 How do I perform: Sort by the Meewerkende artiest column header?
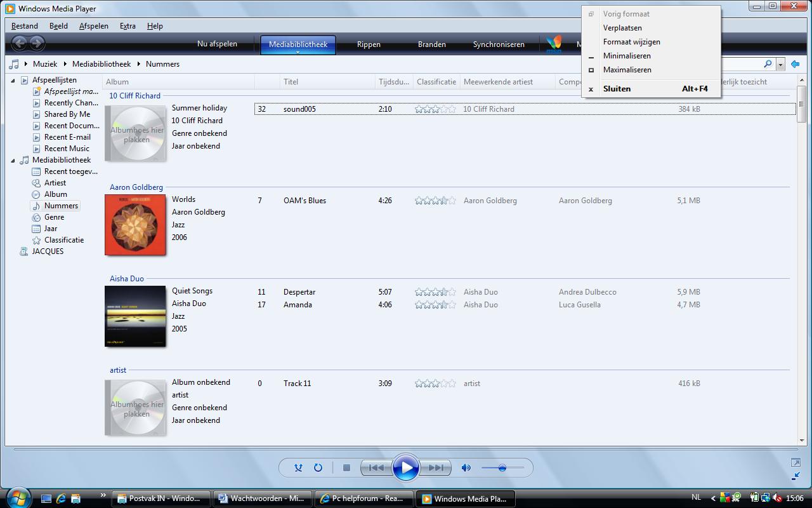pos(507,82)
